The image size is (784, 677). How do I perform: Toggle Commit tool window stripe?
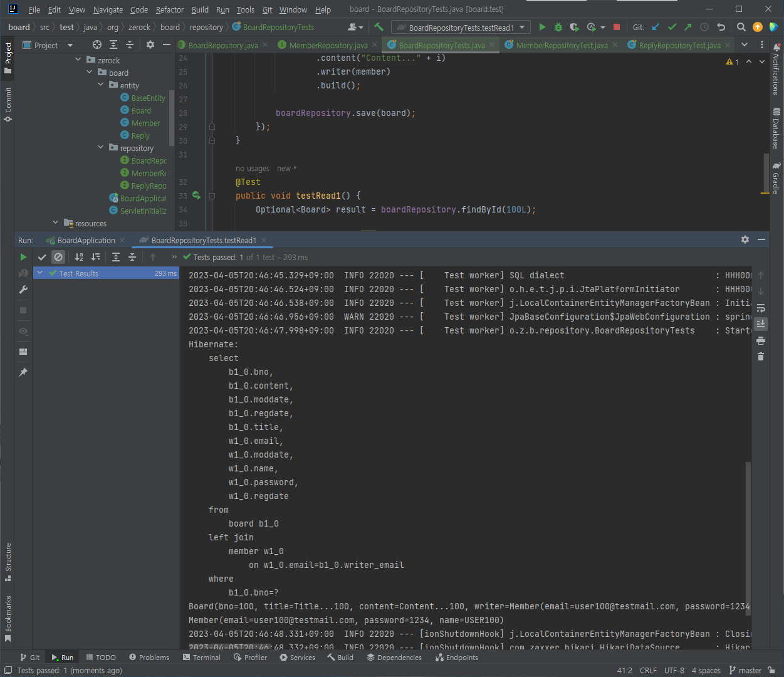[8, 104]
